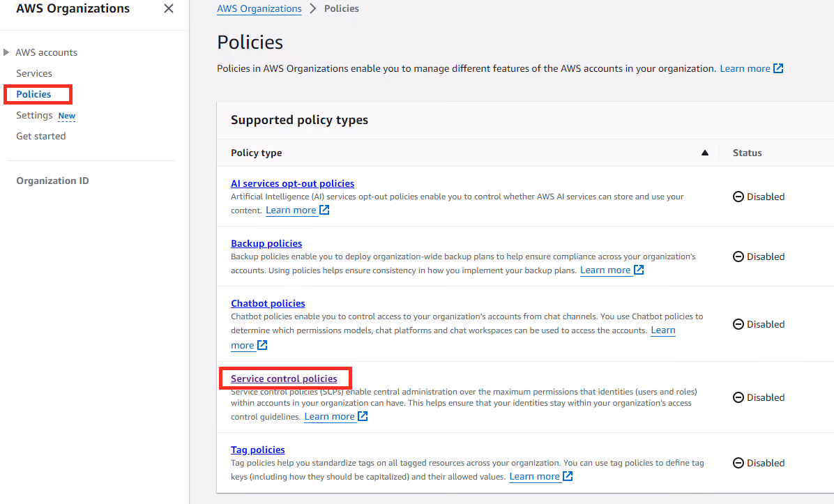The image size is (834, 504).
Task: Click Disabled icon for Chatbot policies
Action: tap(738, 324)
